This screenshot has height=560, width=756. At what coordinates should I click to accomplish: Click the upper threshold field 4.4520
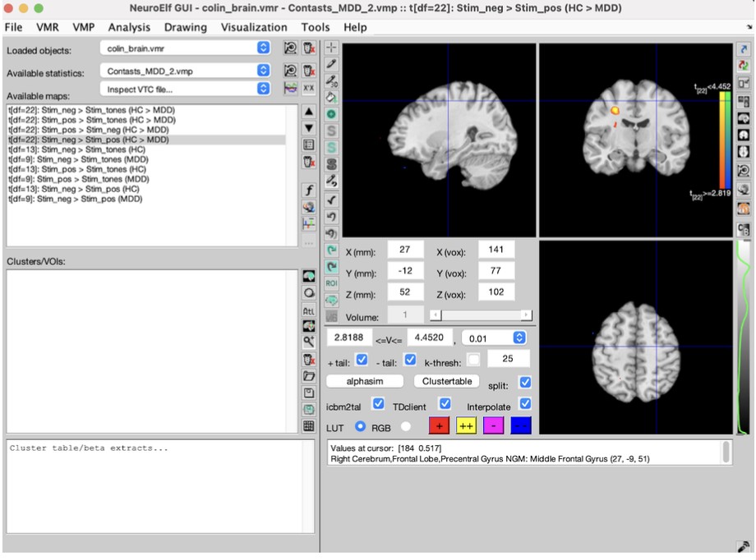(x=430, y=337)
